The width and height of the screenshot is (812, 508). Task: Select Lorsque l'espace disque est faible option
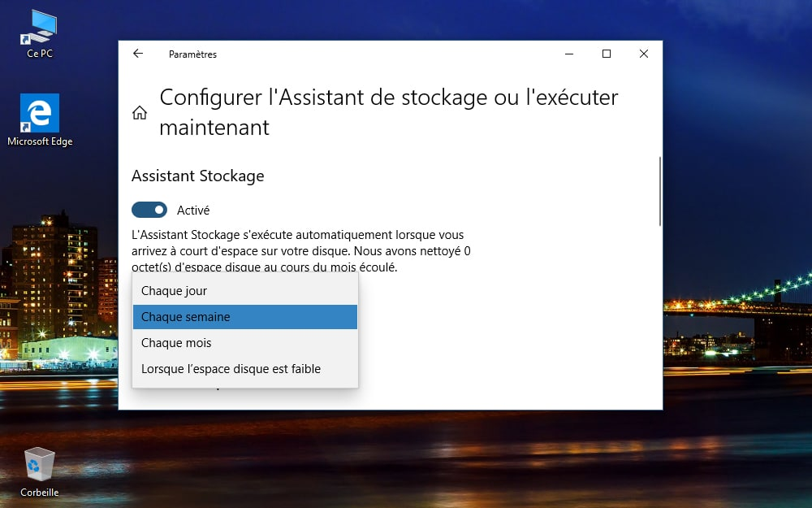[231, 369]
